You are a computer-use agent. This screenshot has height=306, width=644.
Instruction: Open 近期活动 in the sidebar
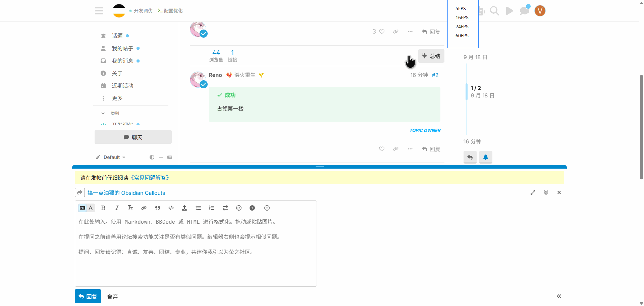click(122, 86)
